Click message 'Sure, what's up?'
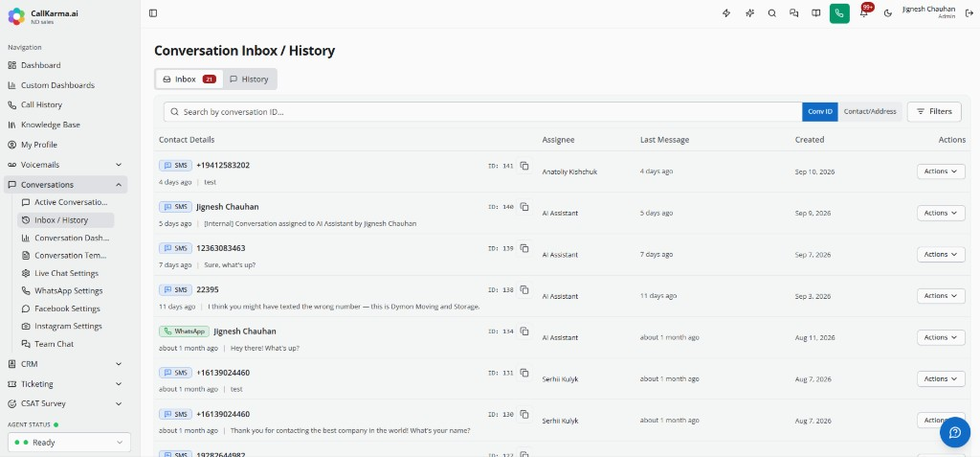Screen dimensions: 980x457 click(230, 264)
